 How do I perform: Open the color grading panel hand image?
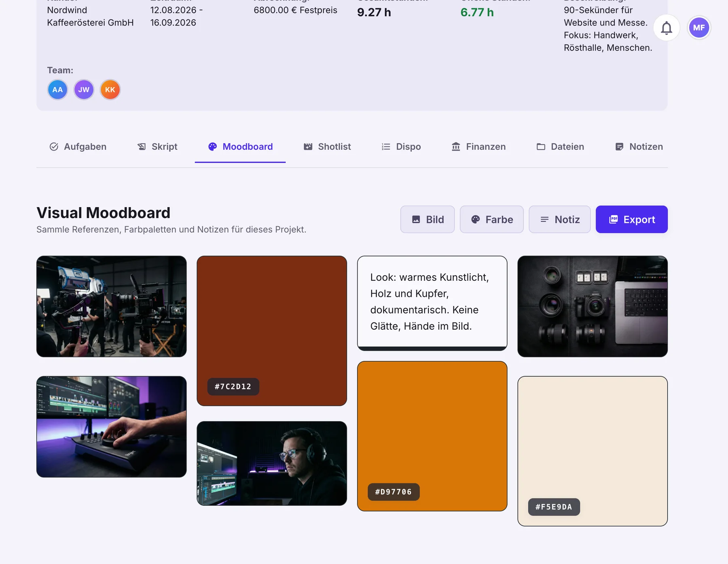(x=112, y=427)
